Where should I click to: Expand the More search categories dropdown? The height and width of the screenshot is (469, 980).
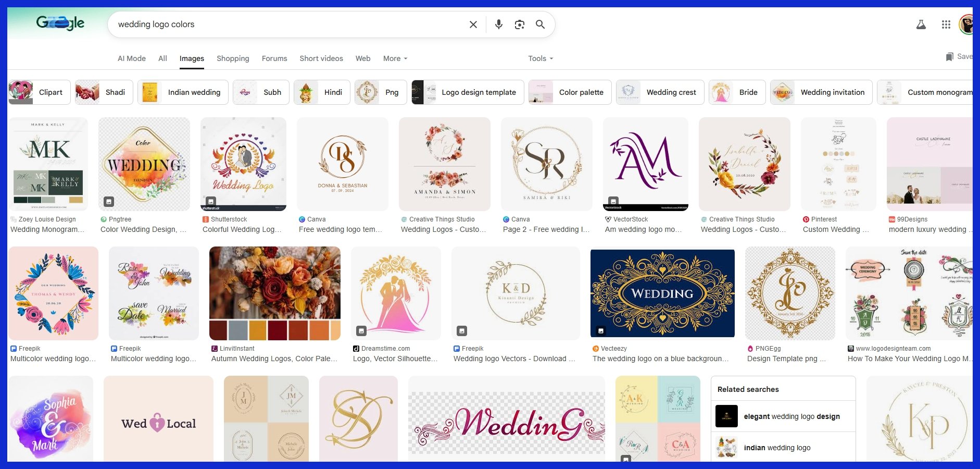[395, 58]
